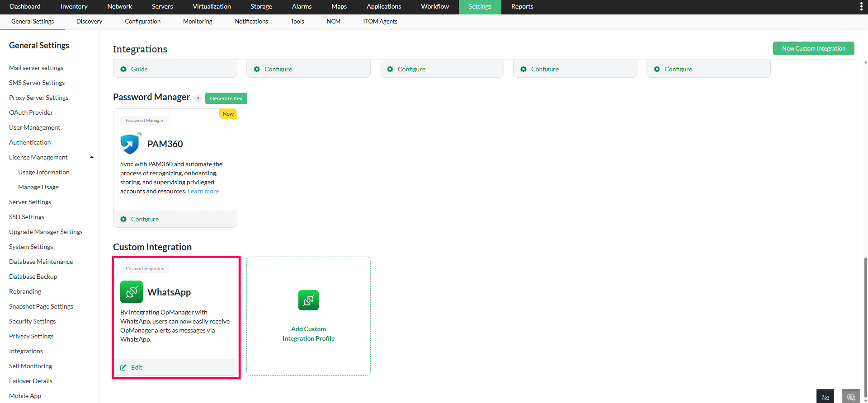Select the Settings menu
The width and height of the screenshot is (868, 403).
coord(480,7)
